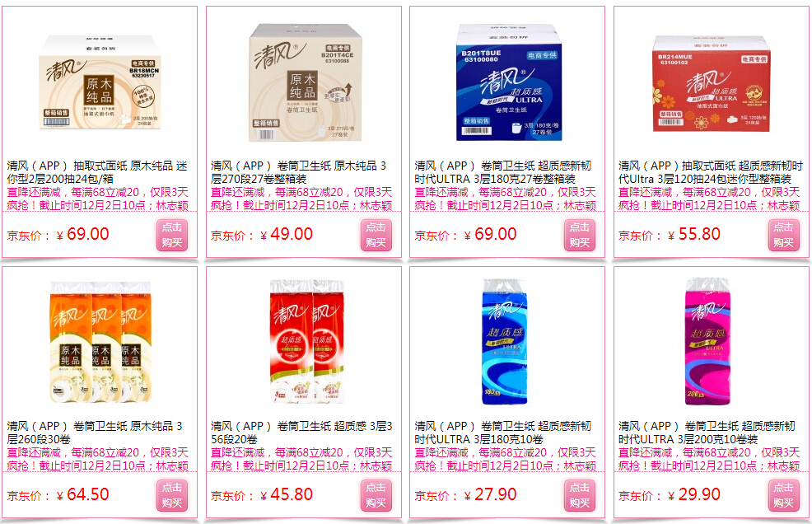Screen dimensions: 812x524
Task: View the pink 超质感 200克 roll pack image
Action: (708, 342)
